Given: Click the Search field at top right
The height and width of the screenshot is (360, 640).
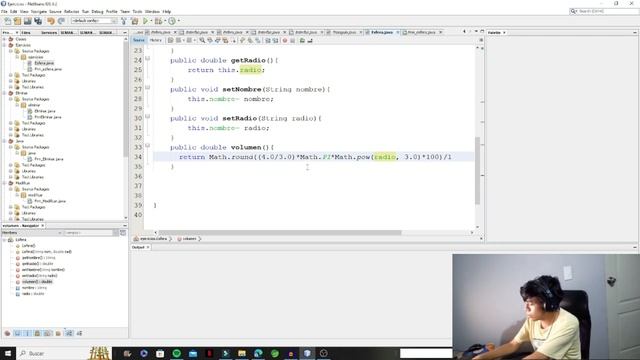Looking at the screenshot, I should point(604,11).
